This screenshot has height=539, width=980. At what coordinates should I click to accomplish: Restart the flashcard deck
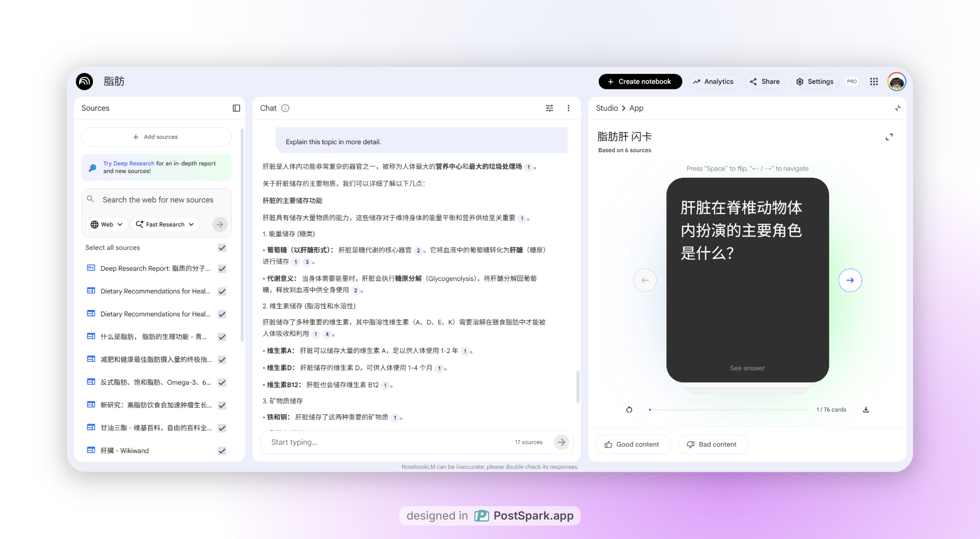629,410
